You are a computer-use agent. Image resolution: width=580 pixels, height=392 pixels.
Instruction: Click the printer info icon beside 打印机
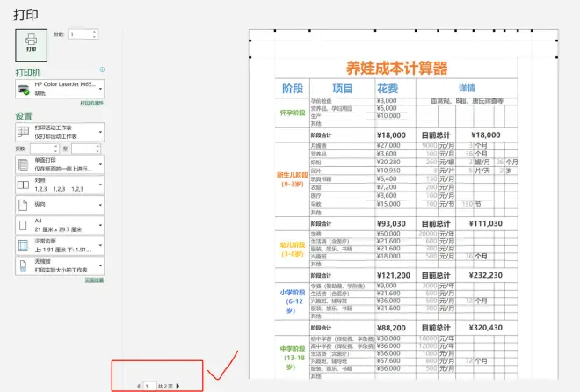[x=102, y=69]
